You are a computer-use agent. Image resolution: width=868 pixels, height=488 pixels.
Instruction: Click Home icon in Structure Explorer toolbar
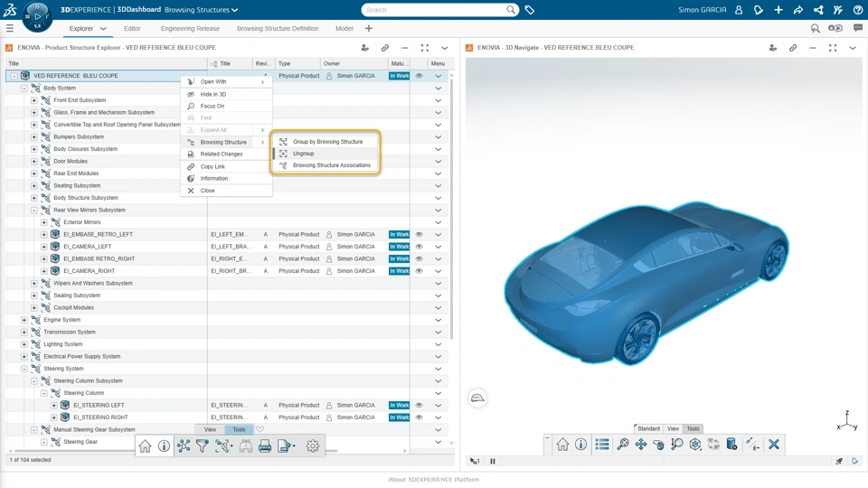pyautogui.click(x=145, y=446)
